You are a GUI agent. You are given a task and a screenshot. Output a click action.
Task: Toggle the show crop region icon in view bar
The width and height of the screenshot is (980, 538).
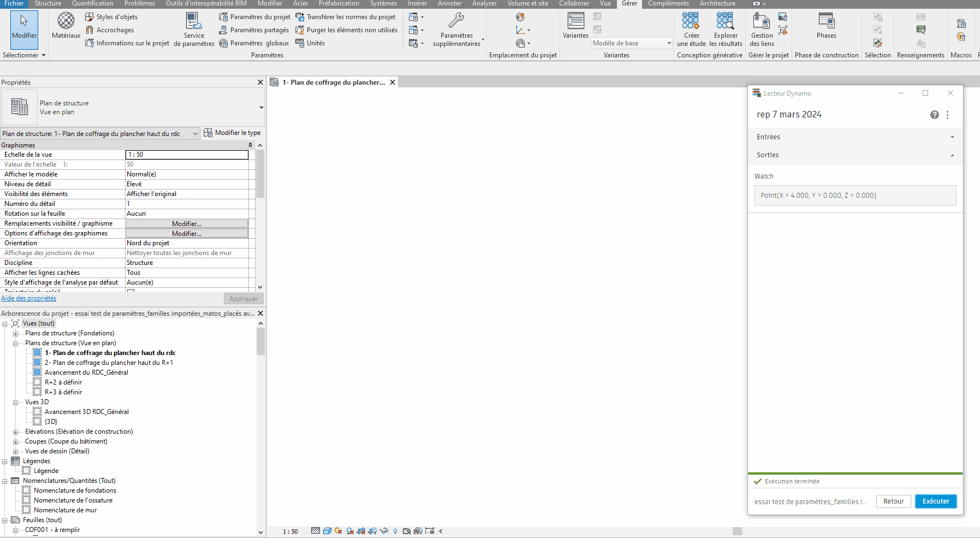(x=372, y=531)
